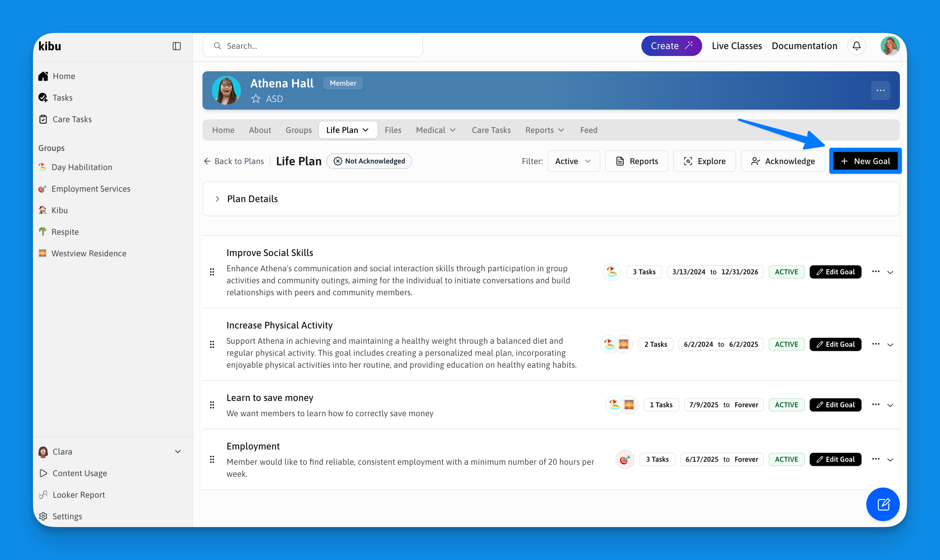This screenshot has height=560, width=940.
Task: Favorite Athena Hall with the star icon
Action: (x=256, y=99)
